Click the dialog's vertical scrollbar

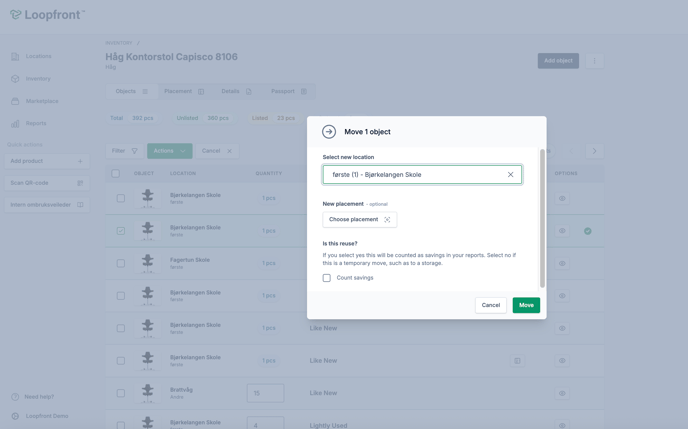point(543,218)
